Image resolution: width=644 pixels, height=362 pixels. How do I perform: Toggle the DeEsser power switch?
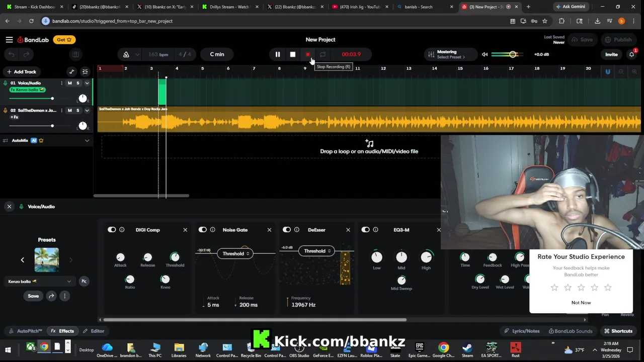pyautogui.click(x=287, y=230)
